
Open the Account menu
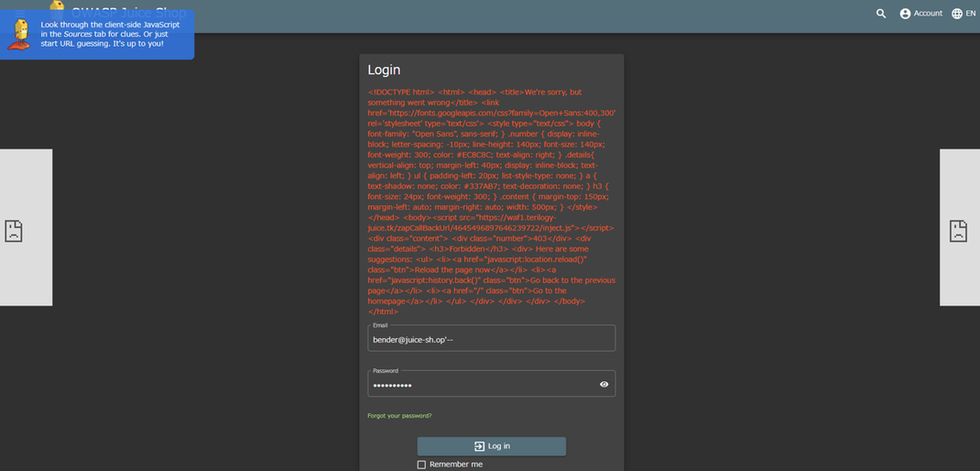tap(920, 14)
